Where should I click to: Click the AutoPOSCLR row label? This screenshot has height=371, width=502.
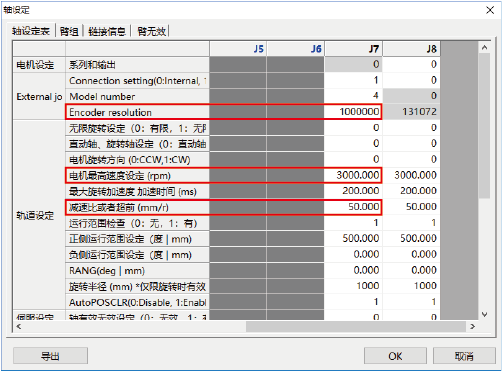[x=137, y=302]
